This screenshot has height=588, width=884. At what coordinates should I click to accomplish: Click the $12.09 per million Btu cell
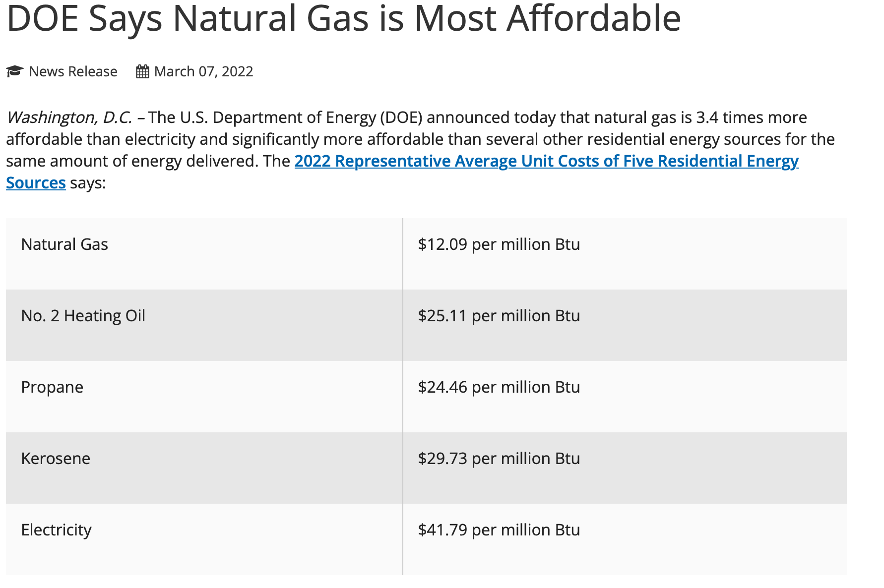499,244
